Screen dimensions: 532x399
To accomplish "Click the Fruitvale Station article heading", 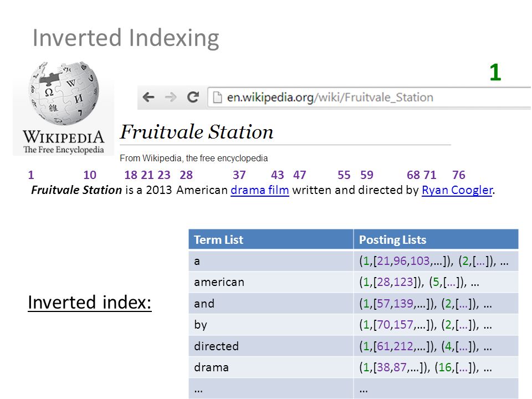I will [197, 132].
